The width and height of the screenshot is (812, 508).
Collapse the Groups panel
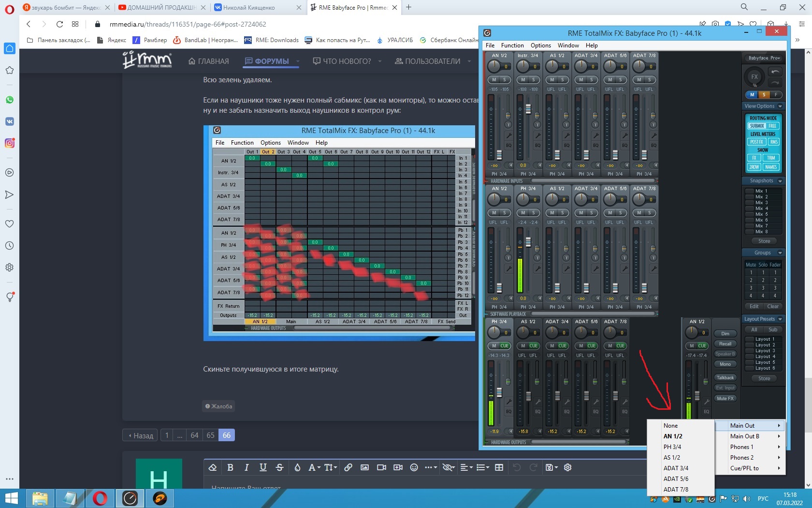(780, 253)
